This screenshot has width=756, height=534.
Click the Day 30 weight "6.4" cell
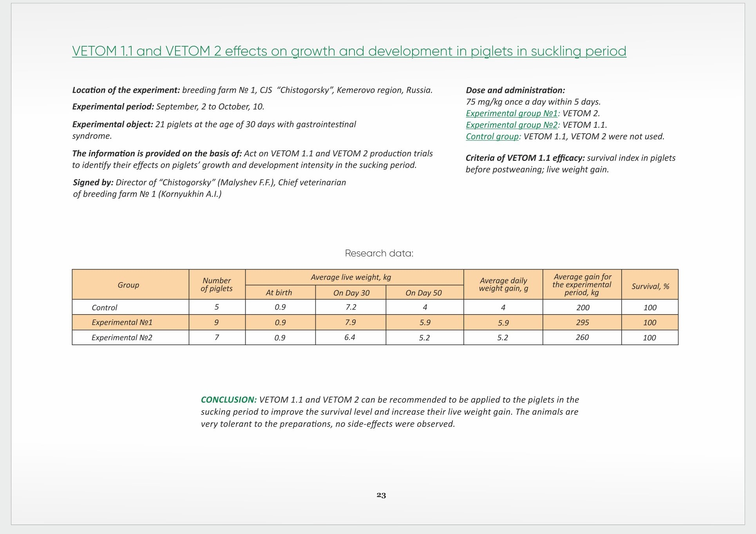point(350,337)
